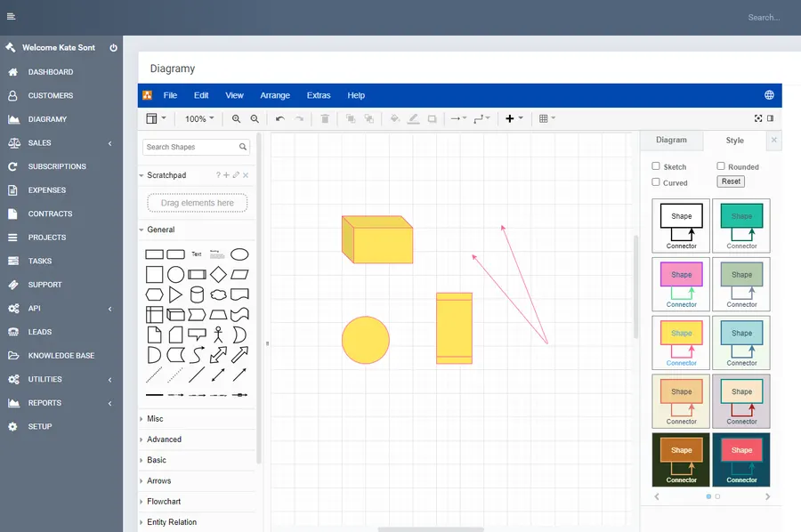Click the zoom out magnifier icon

(255, 119)
